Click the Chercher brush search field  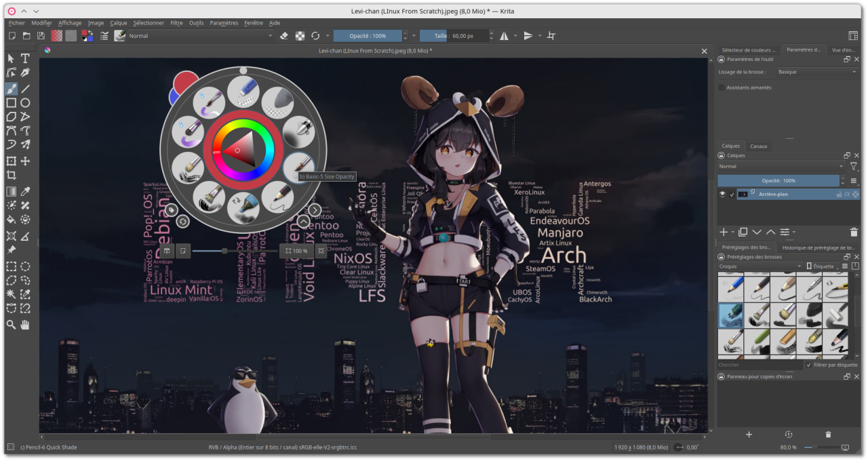(760, 365)
